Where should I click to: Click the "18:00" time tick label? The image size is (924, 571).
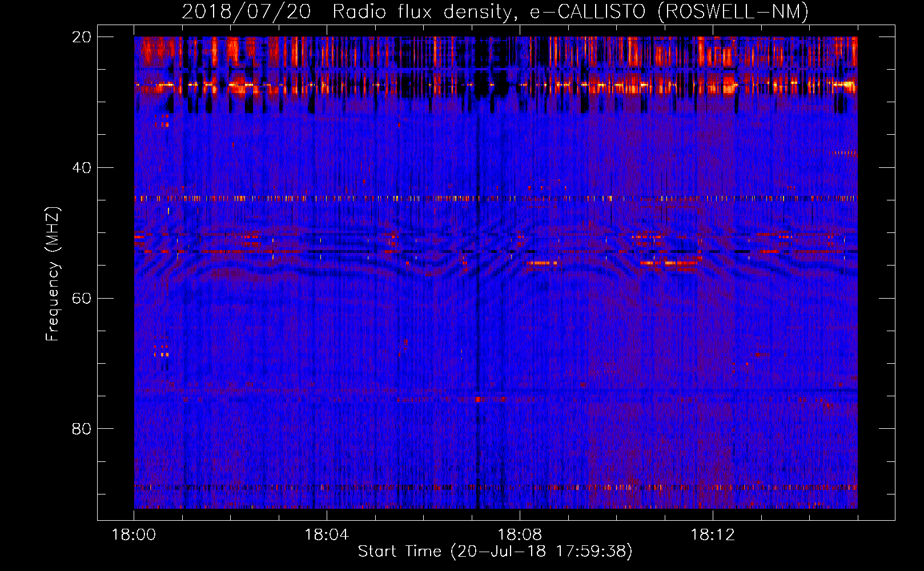134,534
